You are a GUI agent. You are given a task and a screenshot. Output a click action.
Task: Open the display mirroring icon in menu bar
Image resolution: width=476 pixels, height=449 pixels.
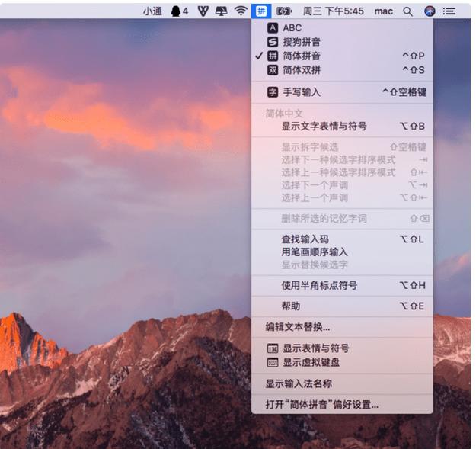(x=222, y=11)
